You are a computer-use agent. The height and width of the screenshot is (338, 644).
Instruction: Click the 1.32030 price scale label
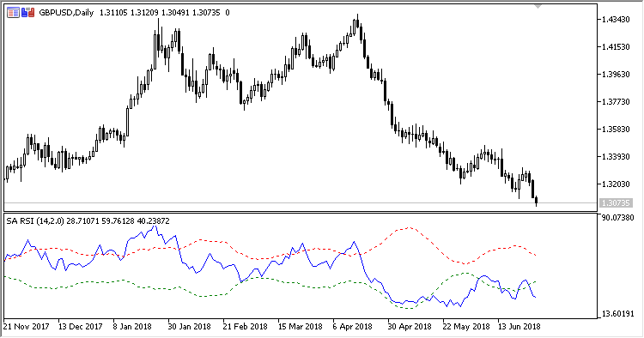point(616,184)
